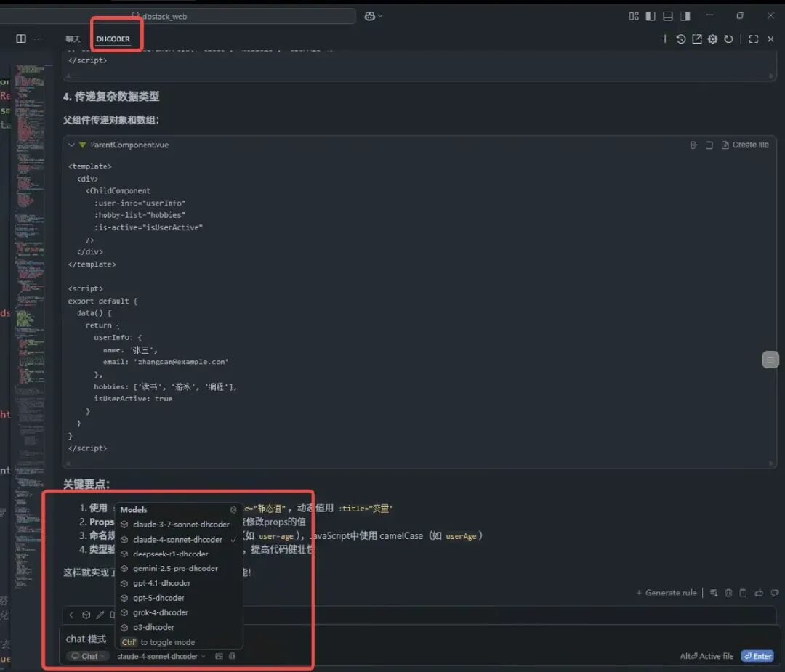Collapse the ParentComponent.vue code block
785x672 pixels.
[71, 145]
